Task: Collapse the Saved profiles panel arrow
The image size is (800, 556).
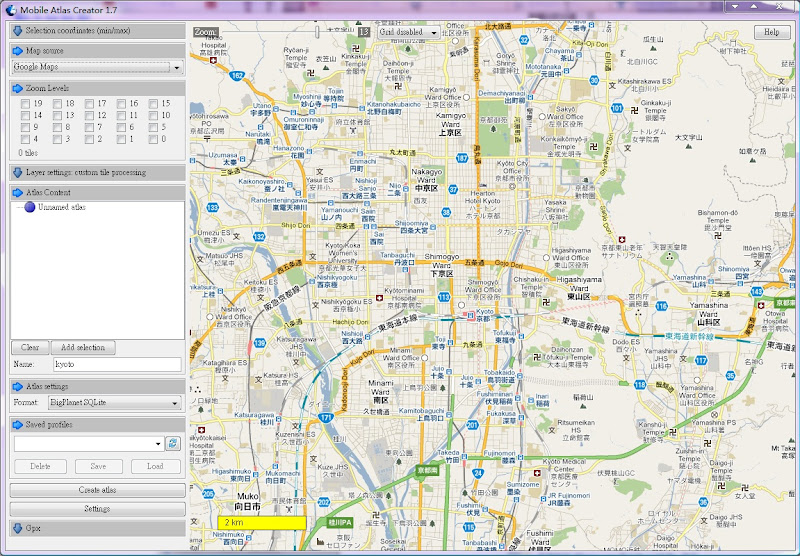Action: tap(18, 424)
